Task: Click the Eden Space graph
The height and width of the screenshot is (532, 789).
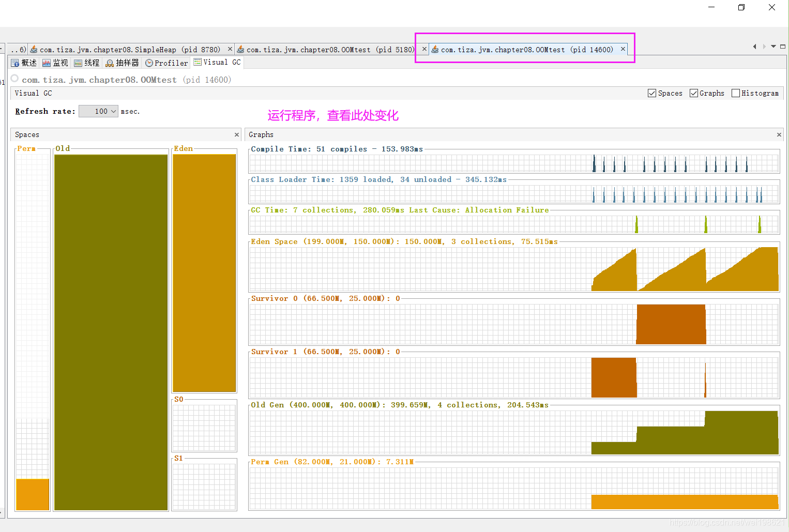Action: pyautogui.click(x=514, y=269)
